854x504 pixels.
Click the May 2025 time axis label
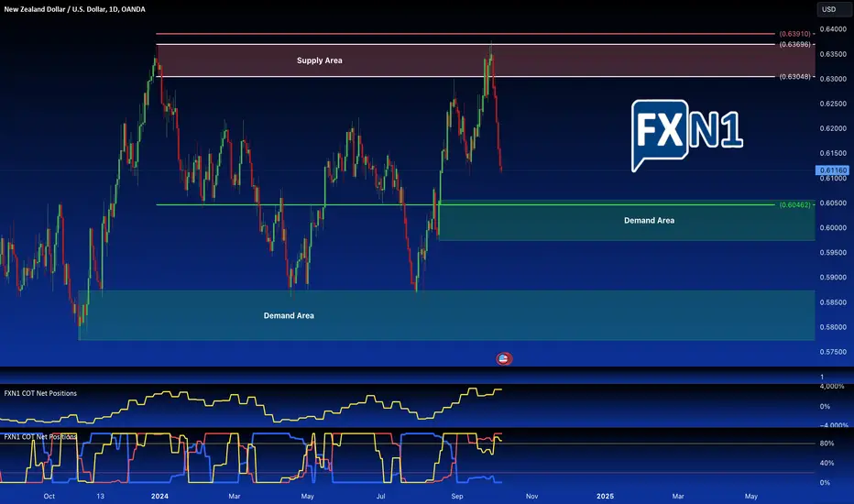click(x=751, y=497)
